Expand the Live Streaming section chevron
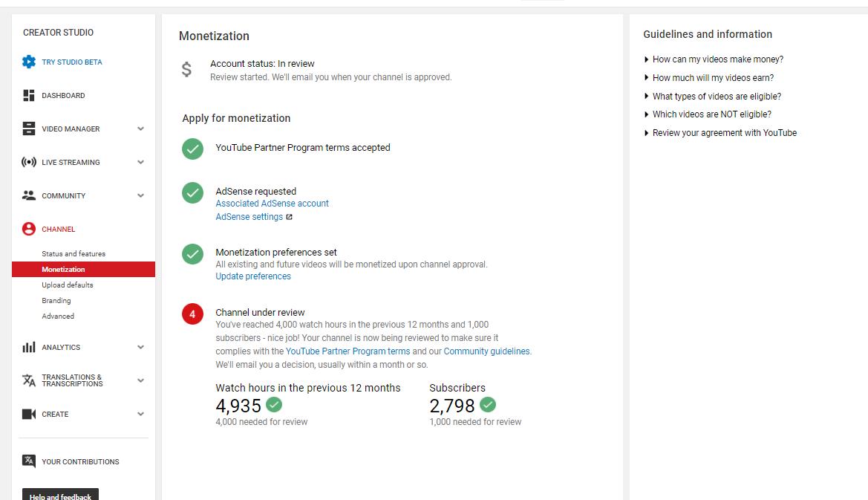868x500 pixels. 140,162
